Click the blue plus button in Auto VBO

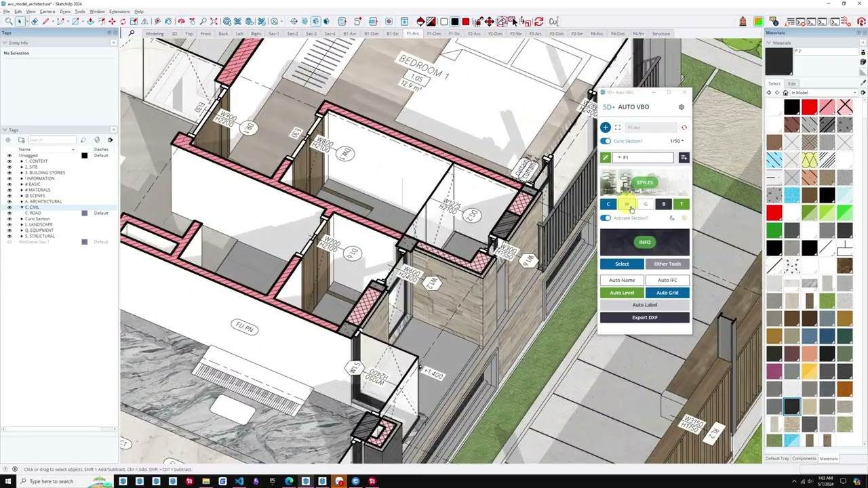[x=606, y=127]
